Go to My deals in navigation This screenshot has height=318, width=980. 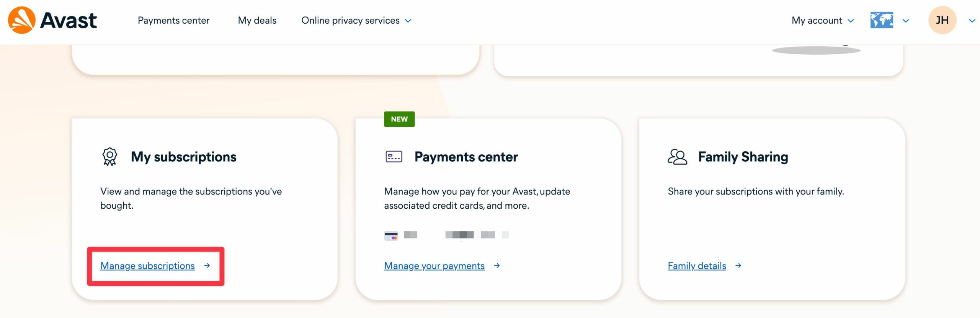(x=257, y=20)
